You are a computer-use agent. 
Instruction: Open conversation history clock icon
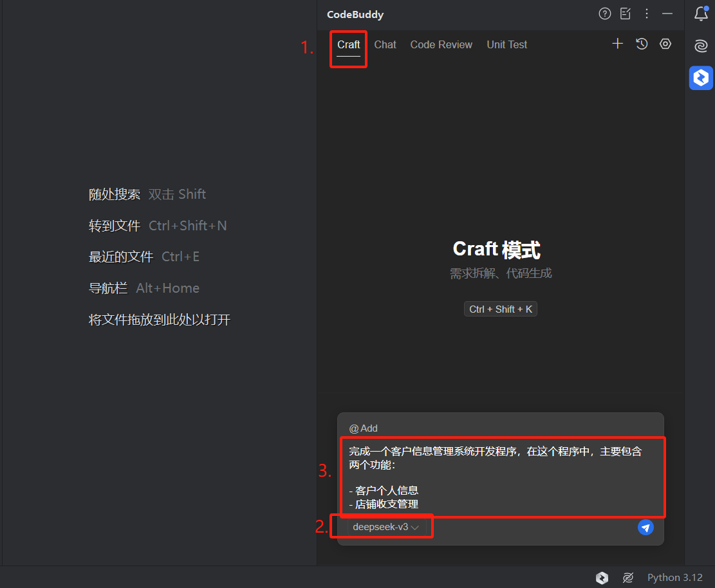642,44
